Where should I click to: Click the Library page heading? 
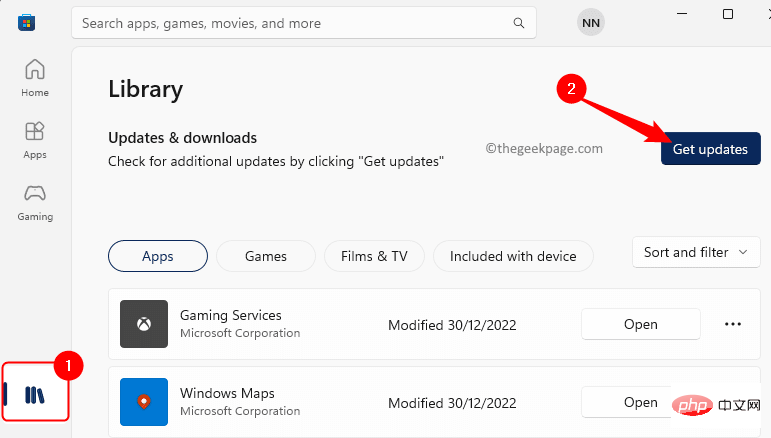click(146, 89)
